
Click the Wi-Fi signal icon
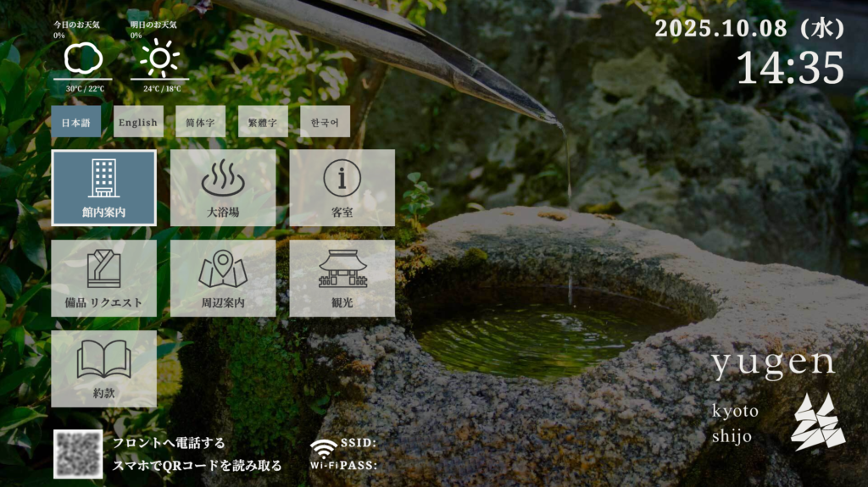point(324,448)
